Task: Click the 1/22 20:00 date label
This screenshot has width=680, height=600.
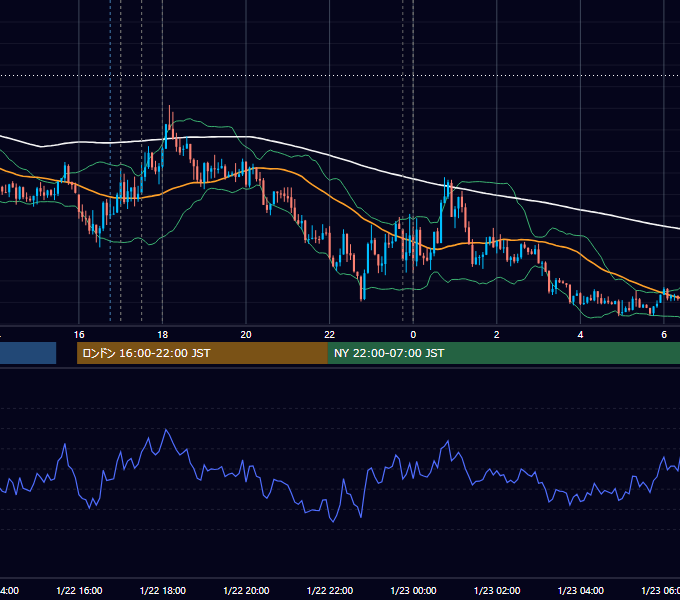Action: (x=246, y=590)
